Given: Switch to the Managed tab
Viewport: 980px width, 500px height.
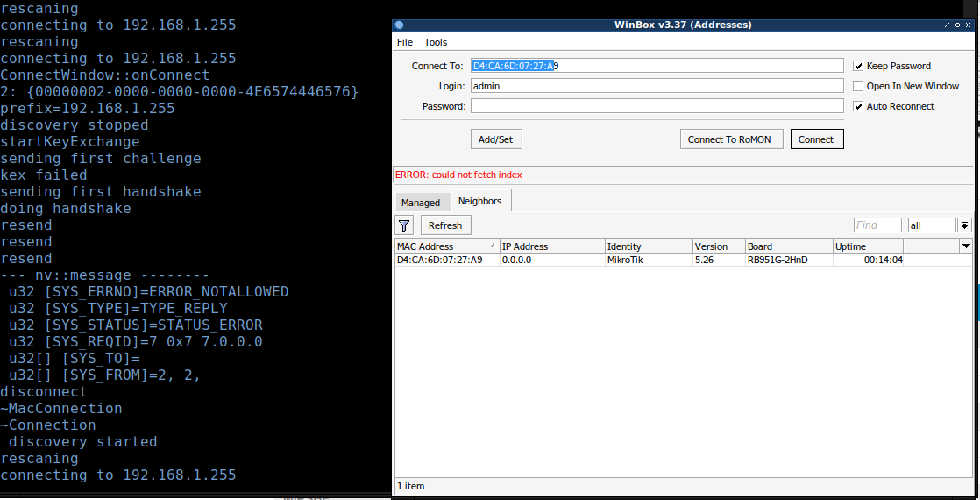Looking at the screenshot, I should click(x=421, y=203).
